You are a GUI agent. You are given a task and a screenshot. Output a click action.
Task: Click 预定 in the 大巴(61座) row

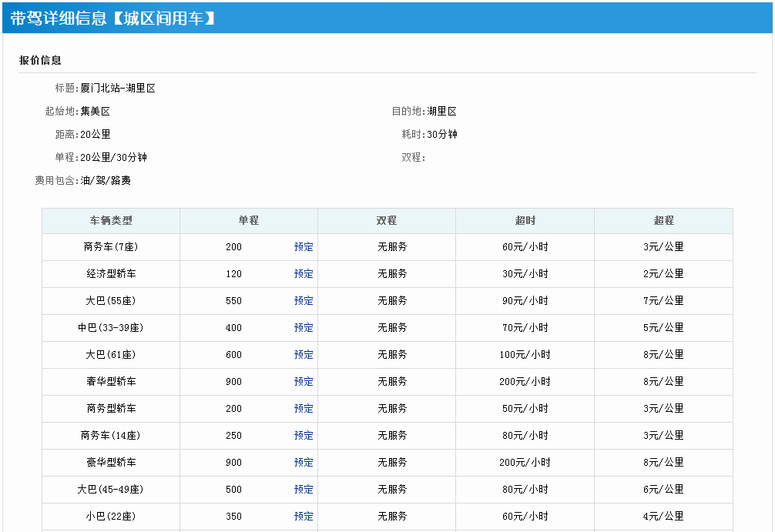pyautogui.click(x=304, y=355)
